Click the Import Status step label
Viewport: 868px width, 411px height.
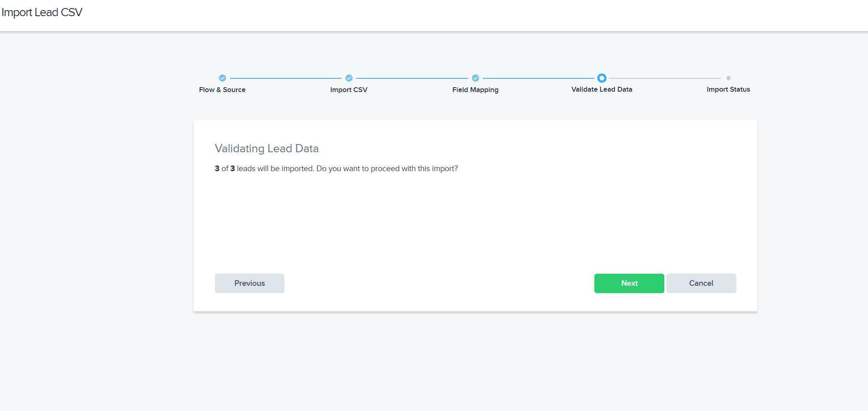click(x=728, y=89)
